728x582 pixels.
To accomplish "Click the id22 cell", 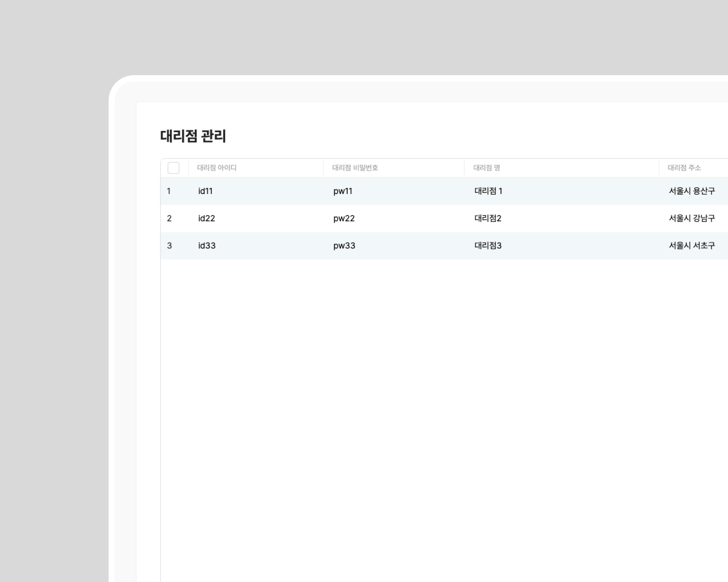I will (207, 218).
